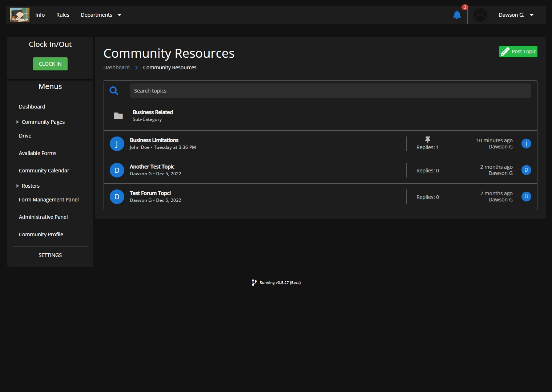552x392 pixels.
Task: Click the search magnifier icon
Action: click(x=114, y=91)
